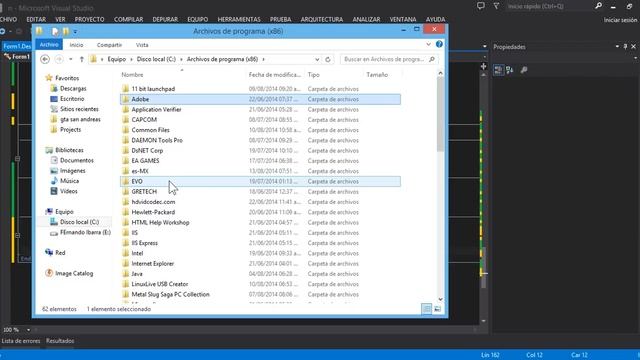Image resolution: width=640 pixels, height=360 pixels.
Task: Open gta san andreas favorite folder
Action: click(x=80, y=119)
